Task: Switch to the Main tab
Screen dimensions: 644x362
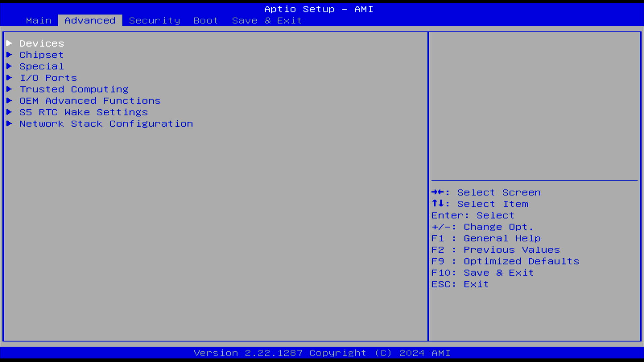Action: point(39,20)
